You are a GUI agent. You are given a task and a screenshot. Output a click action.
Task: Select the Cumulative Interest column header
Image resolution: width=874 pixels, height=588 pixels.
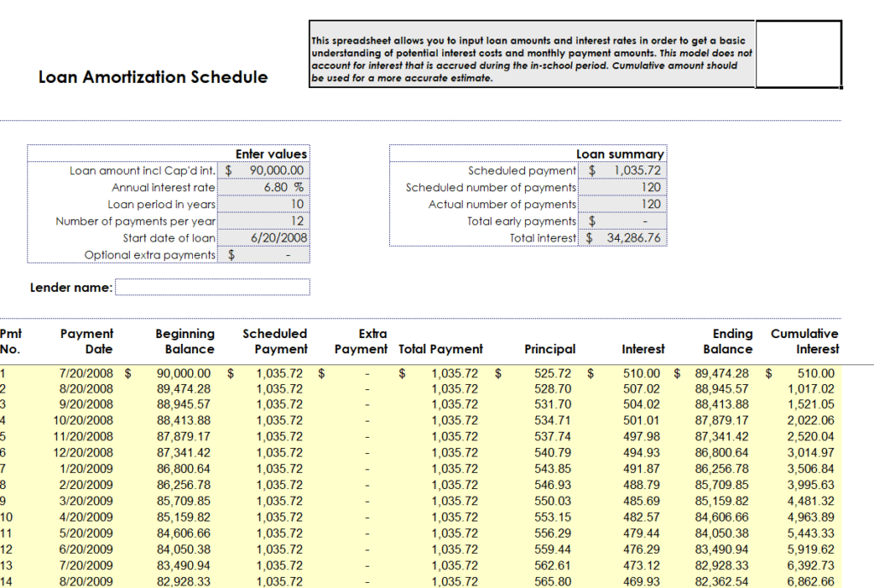[804, 341]
